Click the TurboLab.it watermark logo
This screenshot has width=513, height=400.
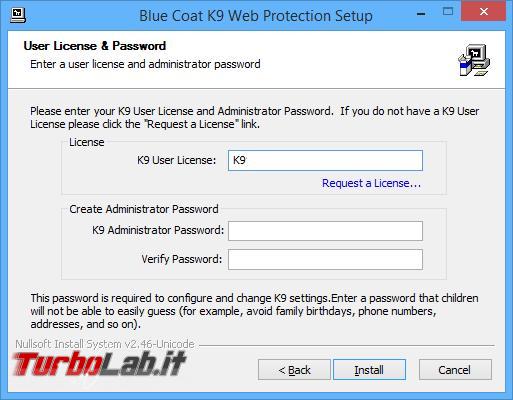[x=99, y=364]
